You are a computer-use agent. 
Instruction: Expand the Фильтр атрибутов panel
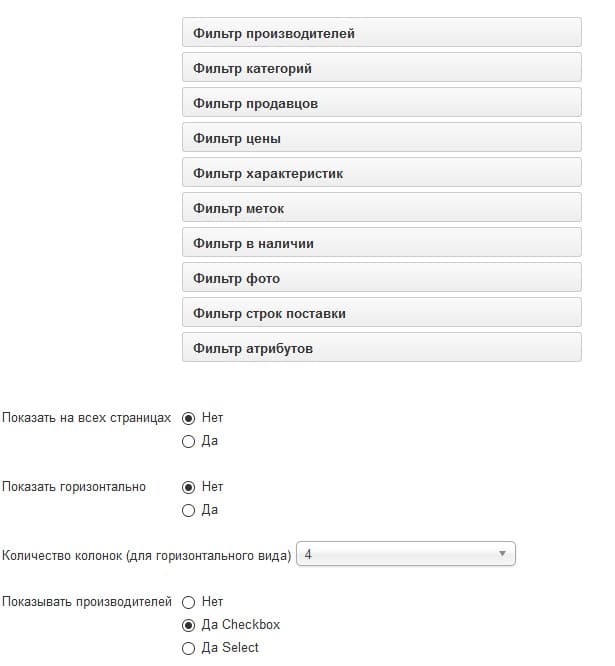click(x=382, y=347)
